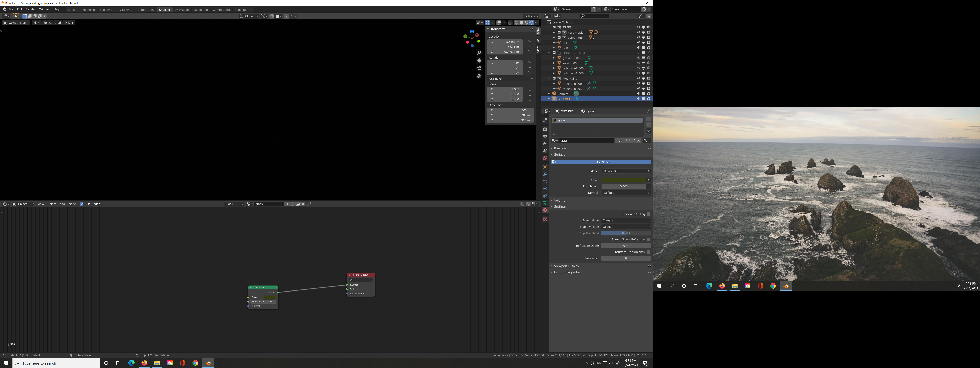
Task: Toggle camera view icon in viewport
Action: tap(479, 68)
